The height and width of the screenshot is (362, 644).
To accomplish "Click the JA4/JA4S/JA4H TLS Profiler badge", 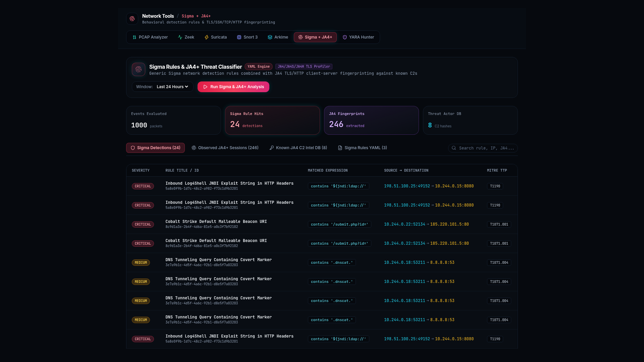I will click(304, 67).
